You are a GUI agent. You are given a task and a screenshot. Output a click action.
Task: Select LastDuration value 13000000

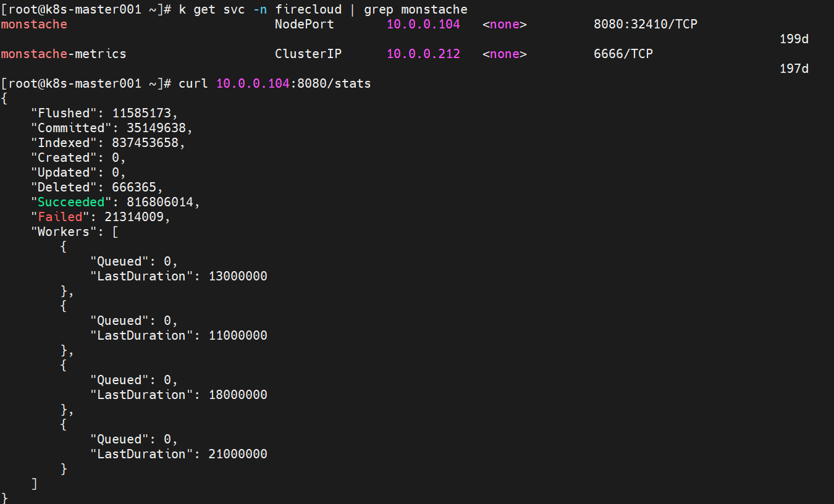[x=238, y=276]
